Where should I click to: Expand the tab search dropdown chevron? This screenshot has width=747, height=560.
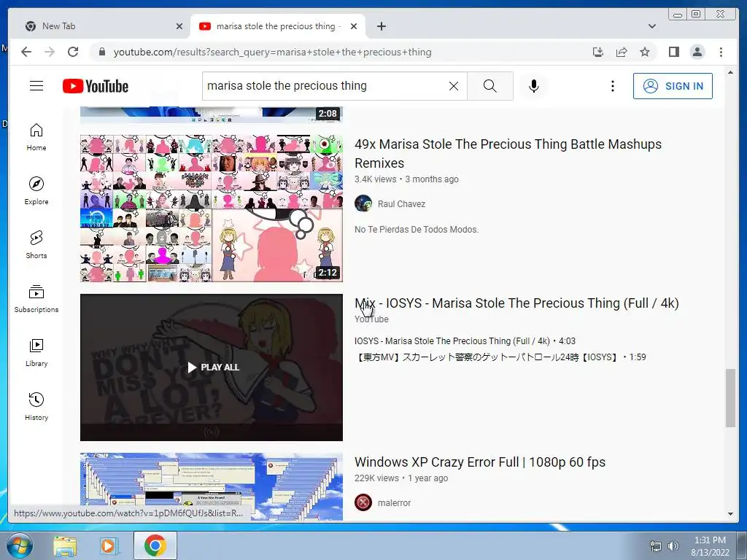point(651,26)
